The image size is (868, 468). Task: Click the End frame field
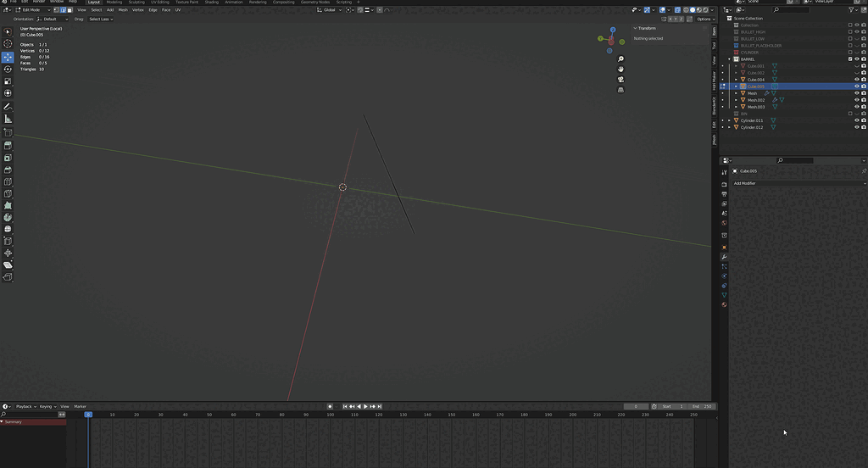(x=702, y=406)
